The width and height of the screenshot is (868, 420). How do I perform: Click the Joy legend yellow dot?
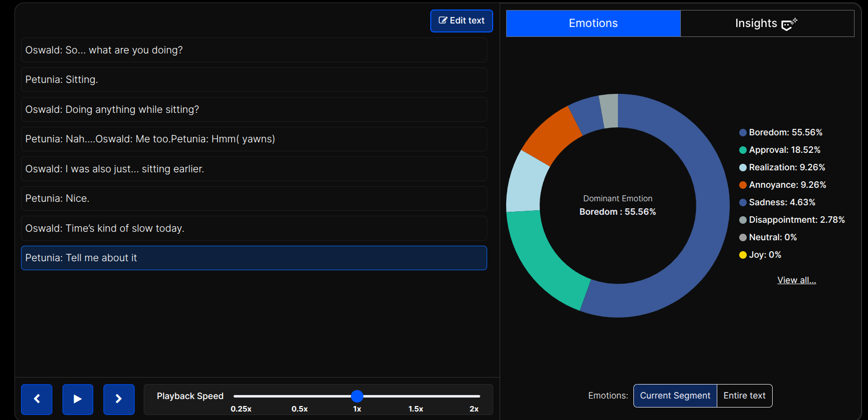point(743,255)
